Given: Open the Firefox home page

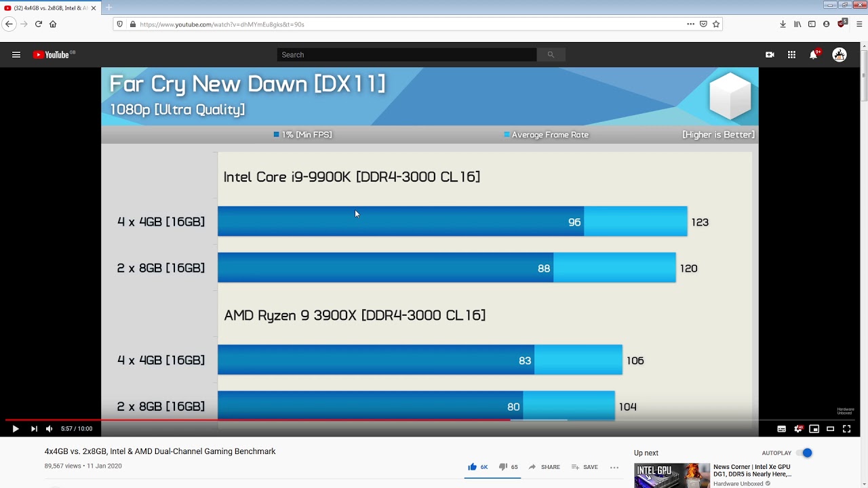Looking at the screenshot, I should (53, 24).
